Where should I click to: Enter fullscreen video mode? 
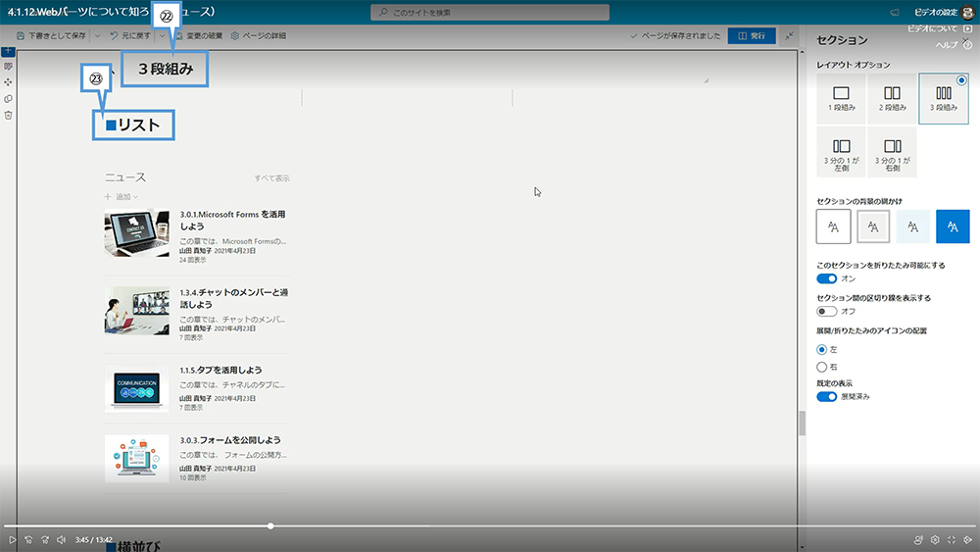coord(952,539)
